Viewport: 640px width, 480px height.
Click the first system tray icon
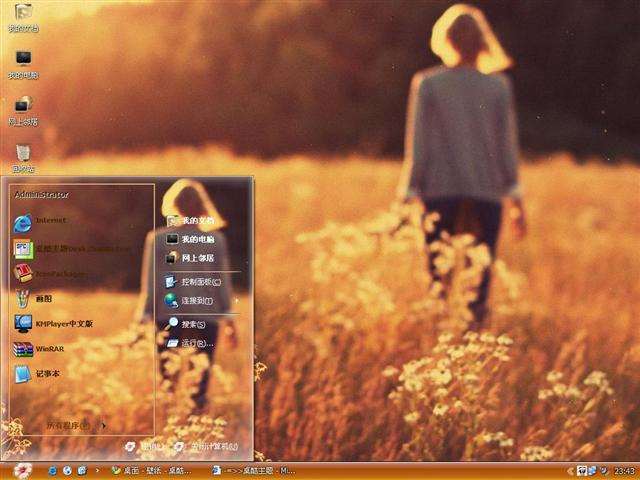click(x=582, y=471)
